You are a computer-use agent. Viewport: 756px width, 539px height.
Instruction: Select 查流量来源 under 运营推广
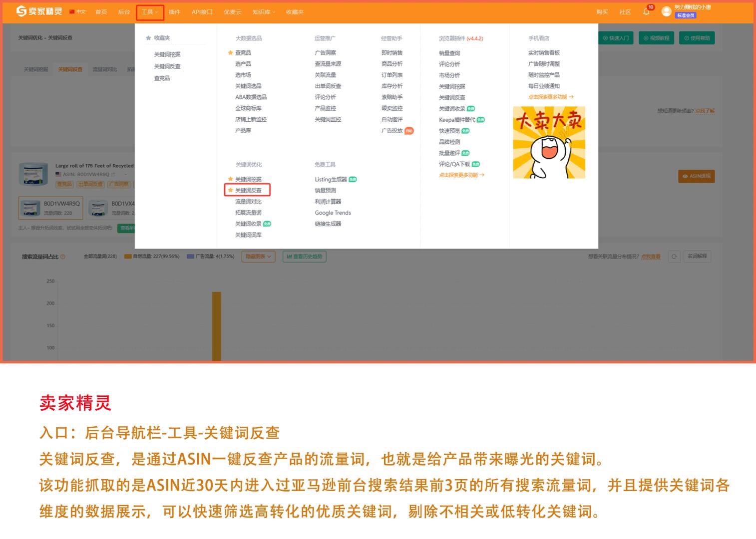pyautogui.click(x=328, y=64)
